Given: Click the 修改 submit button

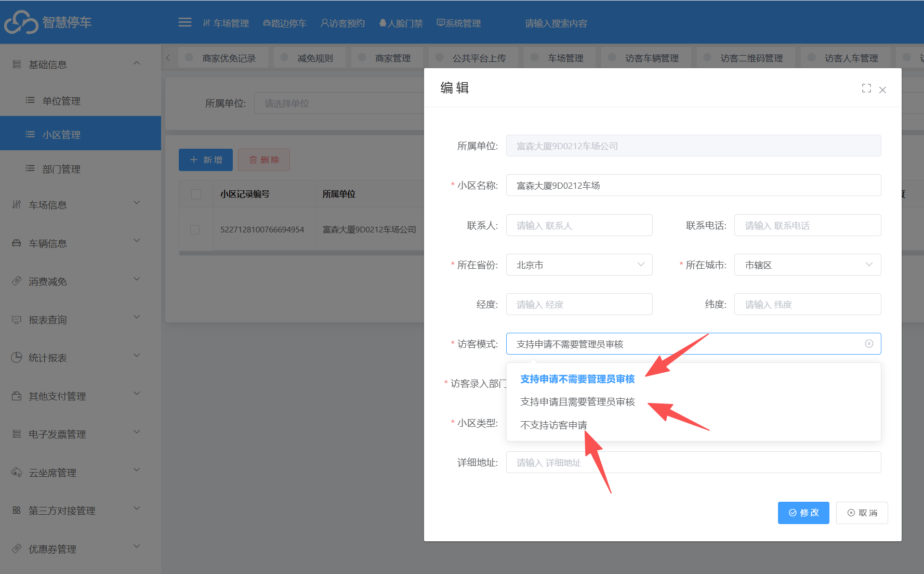Looking at the screenshot, I should tap(803, 513).
